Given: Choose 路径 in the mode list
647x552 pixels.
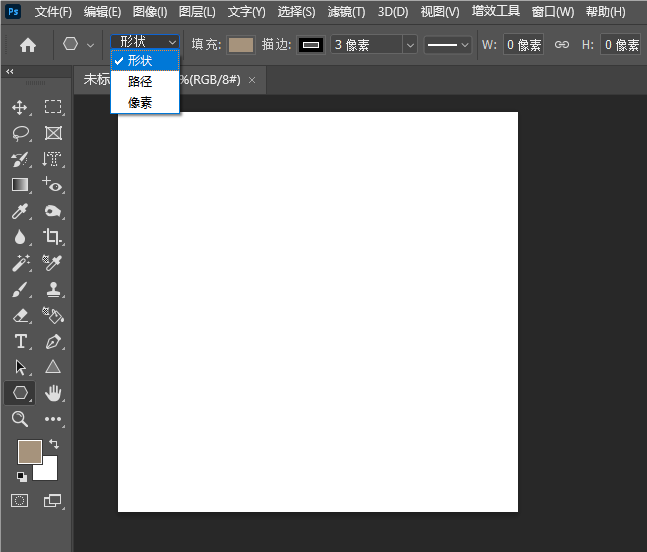Looking at the screenshot, I should (145, 81).
